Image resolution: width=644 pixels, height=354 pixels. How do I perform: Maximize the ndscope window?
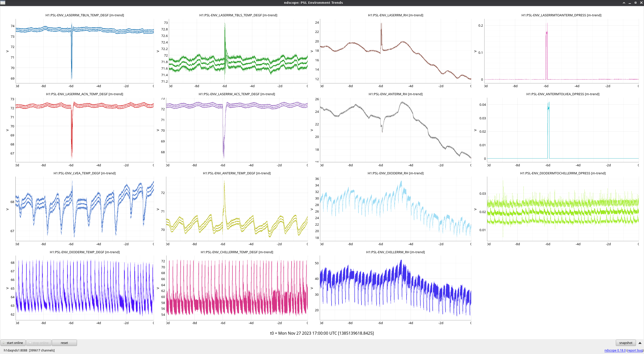point(635,3)
